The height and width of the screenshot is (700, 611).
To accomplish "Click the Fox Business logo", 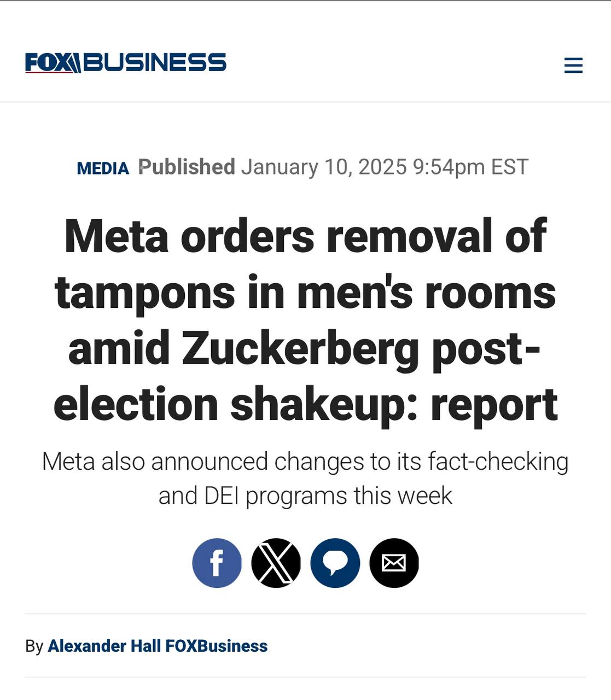I will pyautogui.click(x=125, y=63).
